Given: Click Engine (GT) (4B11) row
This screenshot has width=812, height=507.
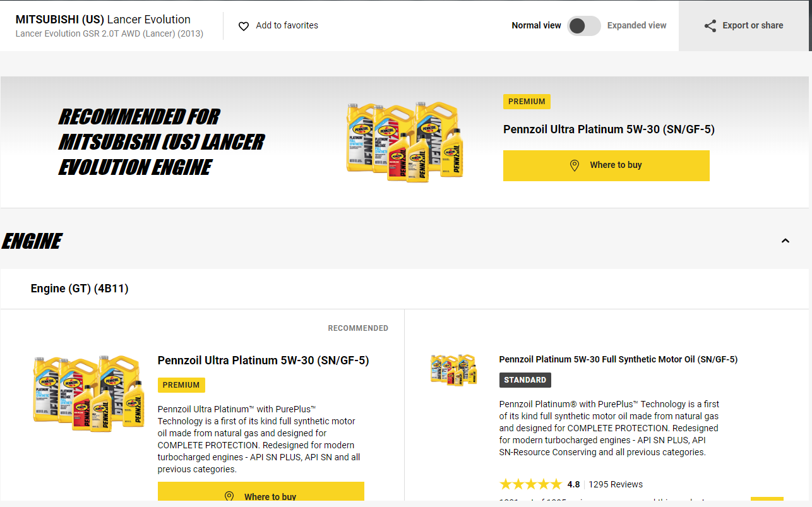Looking at the screenshot, I should [404, 289].
